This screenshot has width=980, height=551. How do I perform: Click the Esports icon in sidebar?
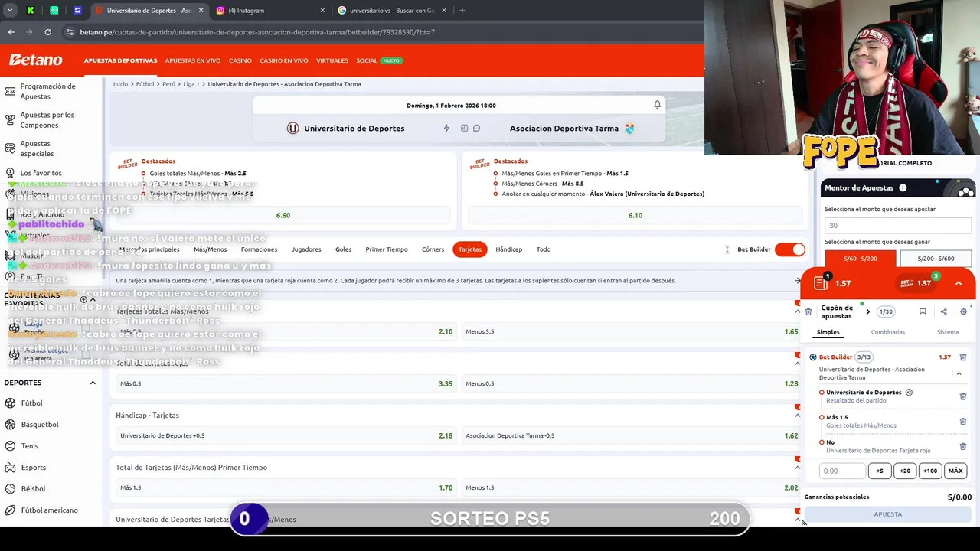[10, 467]
